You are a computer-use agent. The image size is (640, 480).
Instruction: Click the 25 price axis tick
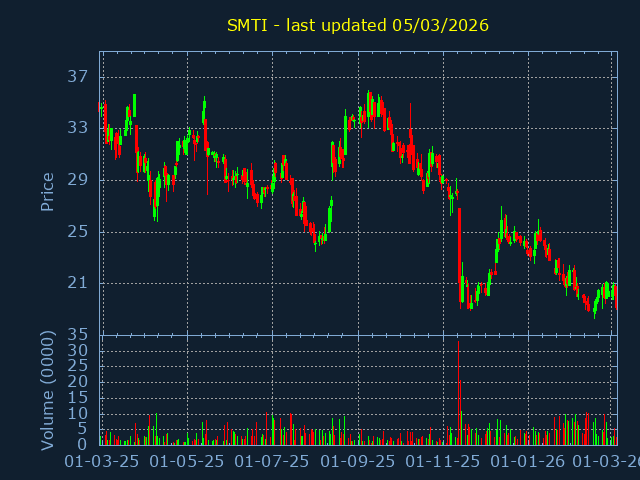78,232
